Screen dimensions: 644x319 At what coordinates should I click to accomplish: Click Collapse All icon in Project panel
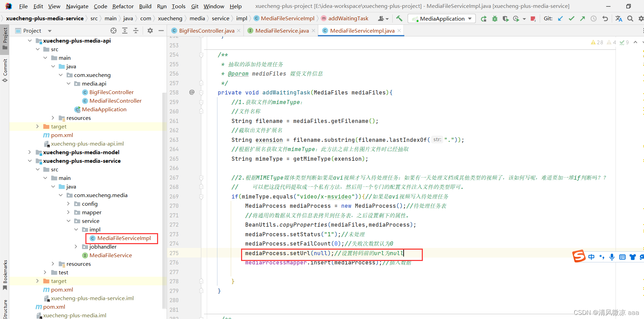coord(136,31)
